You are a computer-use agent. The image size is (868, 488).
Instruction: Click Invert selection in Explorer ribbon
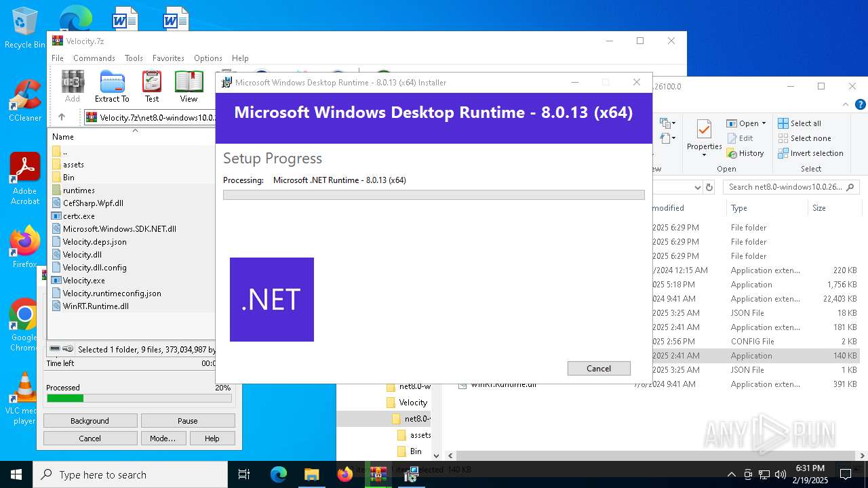[811, 153]
